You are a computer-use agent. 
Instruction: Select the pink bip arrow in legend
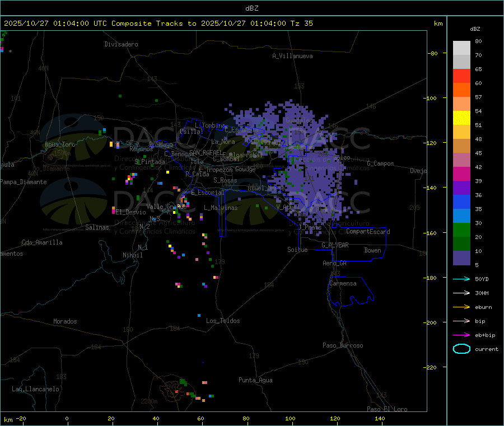(461, 321)
